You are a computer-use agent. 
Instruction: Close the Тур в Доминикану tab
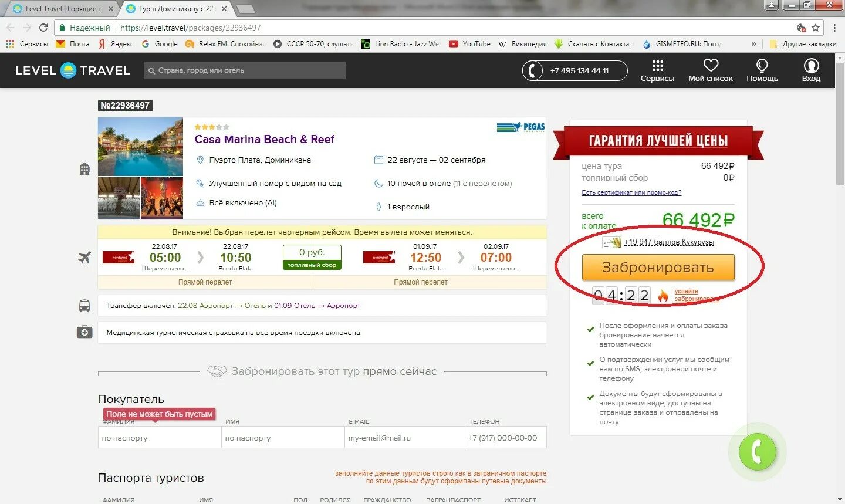coord(224,9)
